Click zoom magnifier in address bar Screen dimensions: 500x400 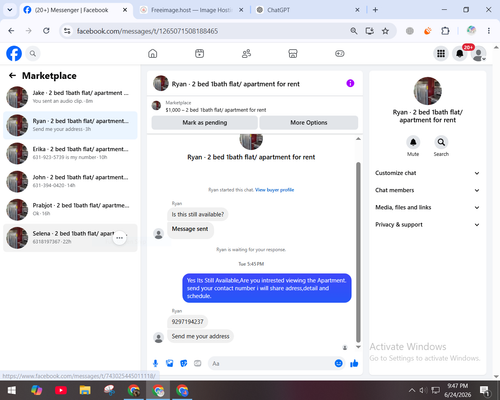pyautogui.click(x=354, y=31)
